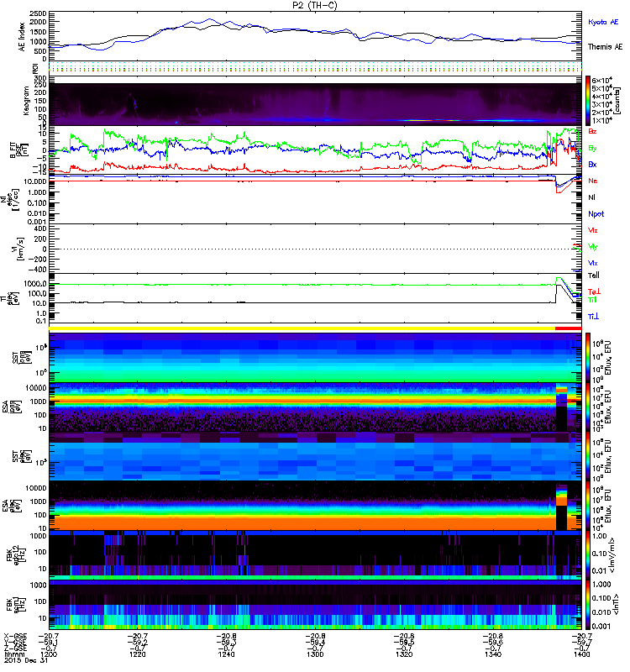The width and height of the screenshot is (630, 672).
Task: Click the hhmm time format label
Action: pyautogui.click(x=14, y=654)
